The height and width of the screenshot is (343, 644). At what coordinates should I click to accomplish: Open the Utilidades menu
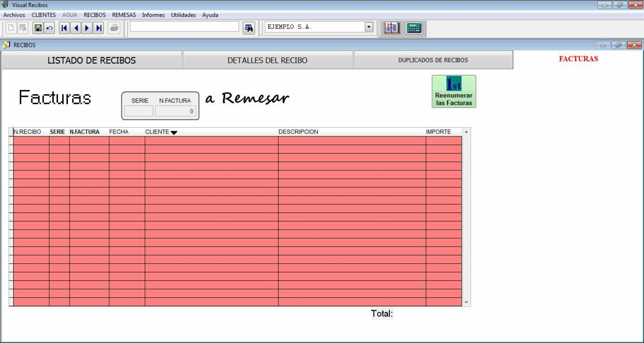183,15
